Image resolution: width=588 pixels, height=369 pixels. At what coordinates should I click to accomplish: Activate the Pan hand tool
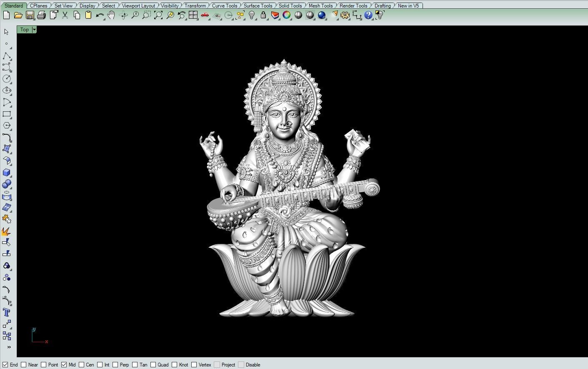tap(111, 15)
